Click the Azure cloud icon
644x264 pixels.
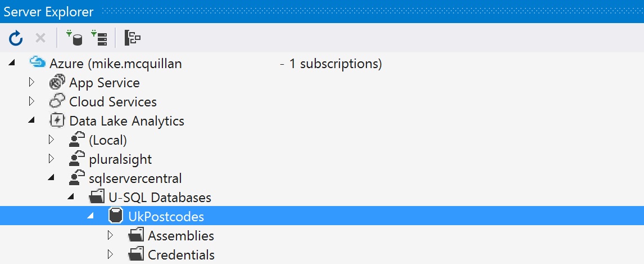point(38,63)
